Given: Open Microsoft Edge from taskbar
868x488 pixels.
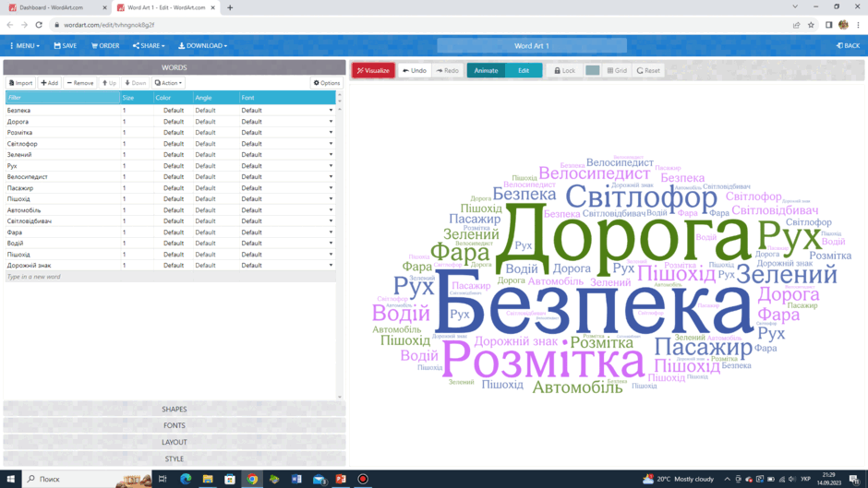Looking at the screenshot, I should 186,479.
